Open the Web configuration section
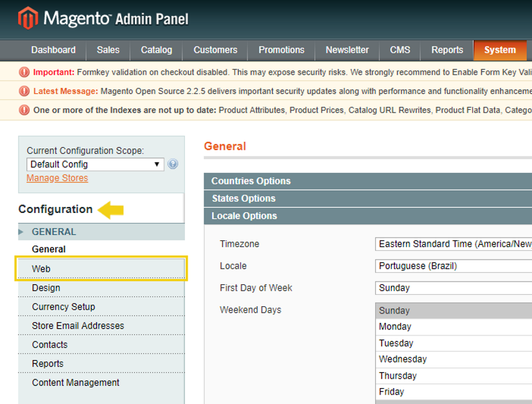The height and width of the screenshot is (404, 532). click(x=102, y=268)
